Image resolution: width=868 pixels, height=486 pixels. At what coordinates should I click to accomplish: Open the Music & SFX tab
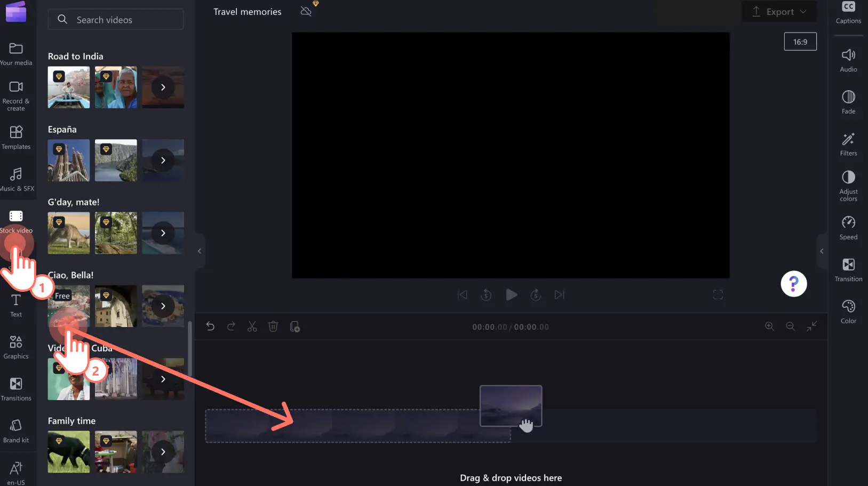[16, 180]
